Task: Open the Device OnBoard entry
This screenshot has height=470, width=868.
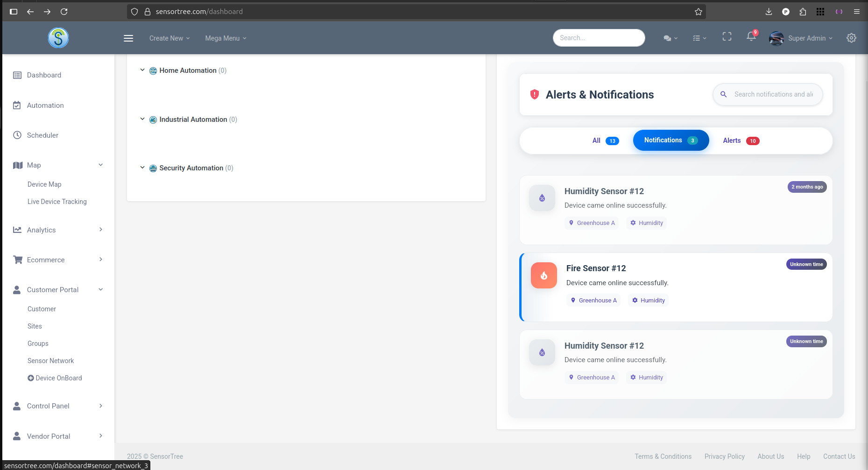Action: [x=55, y=378]
